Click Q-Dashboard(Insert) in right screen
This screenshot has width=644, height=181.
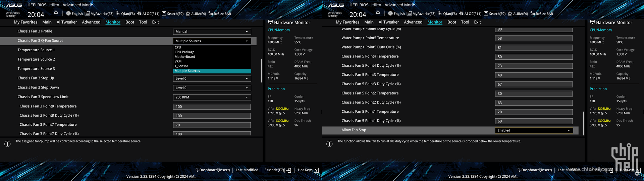coord(535,170)
